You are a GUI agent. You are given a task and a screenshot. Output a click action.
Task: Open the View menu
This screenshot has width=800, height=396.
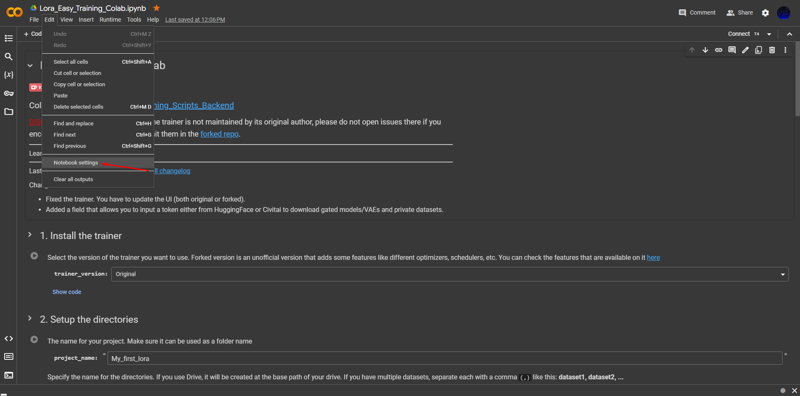pos(66,19)
